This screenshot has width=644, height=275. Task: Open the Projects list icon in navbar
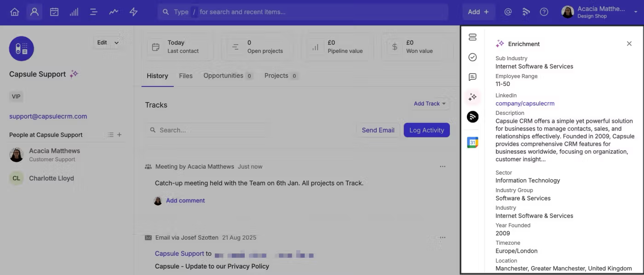click(x=94, y=12)
